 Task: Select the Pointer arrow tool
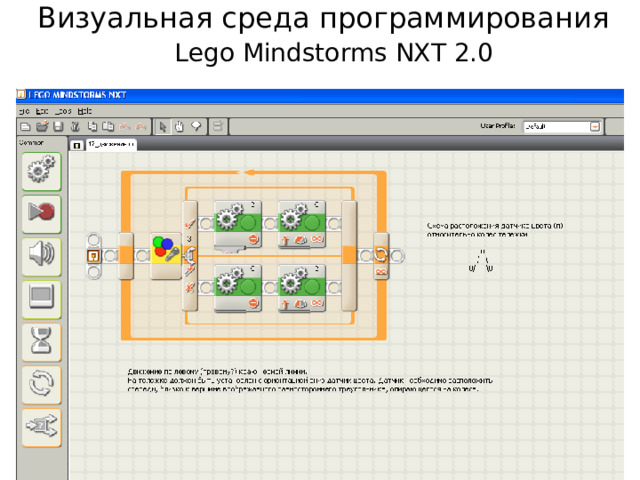(163, 127)
